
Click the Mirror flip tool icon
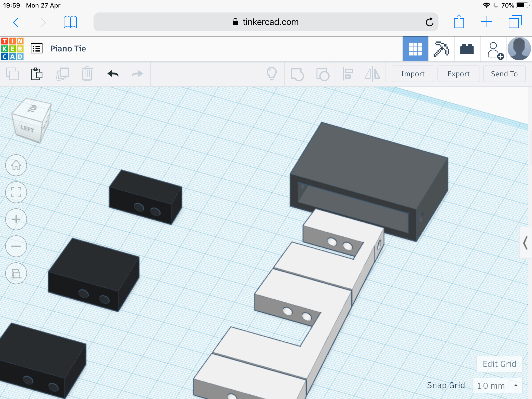tap(373, 74)
